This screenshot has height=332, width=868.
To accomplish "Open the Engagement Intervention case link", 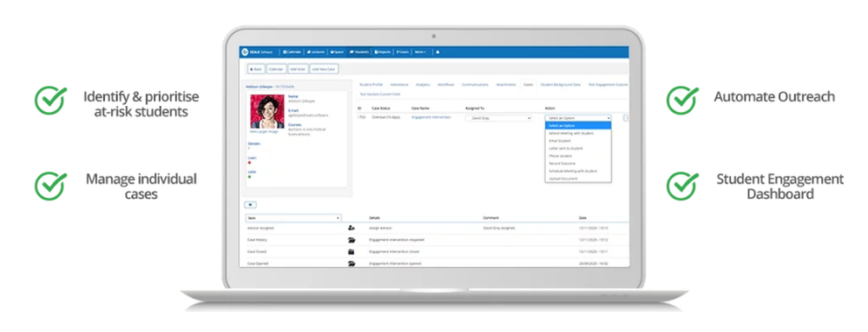I will [431, 117].
